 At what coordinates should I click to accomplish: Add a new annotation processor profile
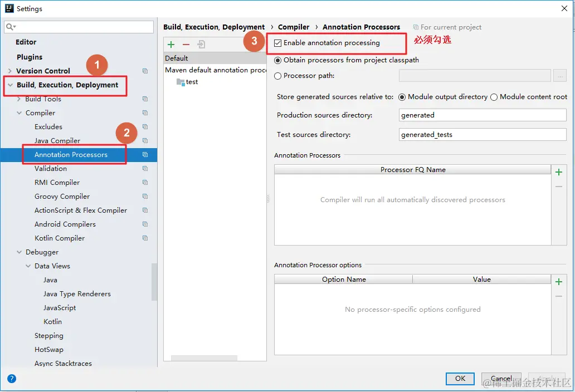pyautogui.click(x=171, y=45)
